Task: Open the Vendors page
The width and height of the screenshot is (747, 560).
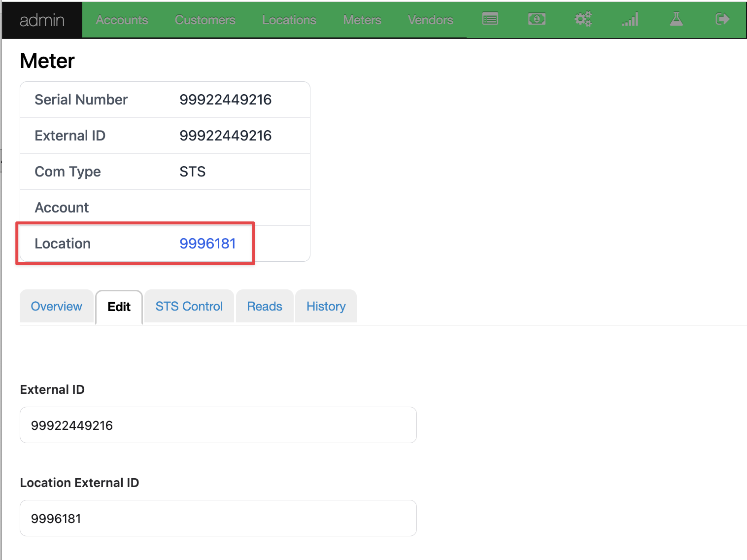Action: pos(430,20)
